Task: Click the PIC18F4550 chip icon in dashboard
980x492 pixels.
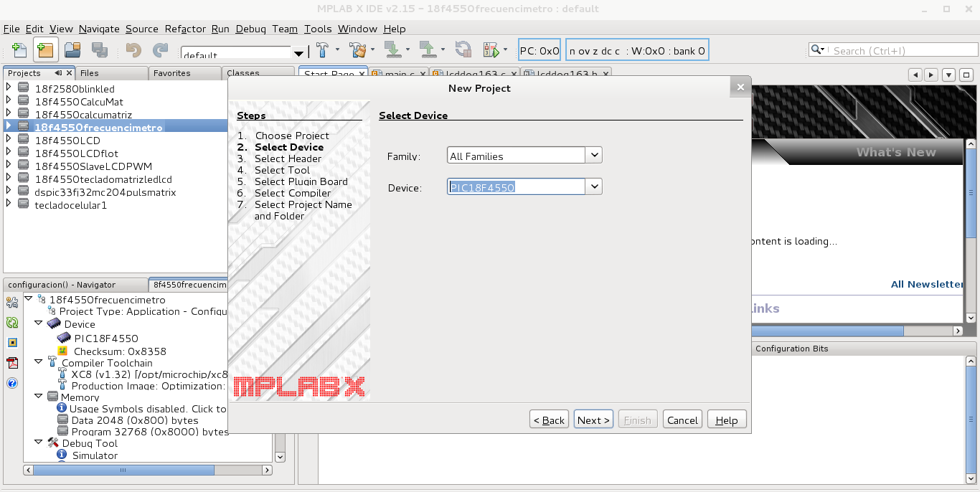Action: [65, 338]
